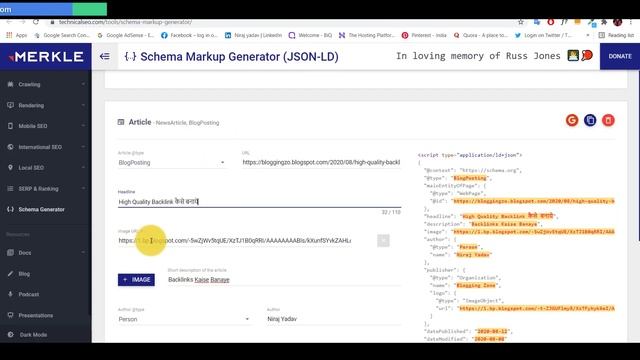
Task: Open Facebook log in bookmark
Action: pyautogui.click(x=189, y=36)
